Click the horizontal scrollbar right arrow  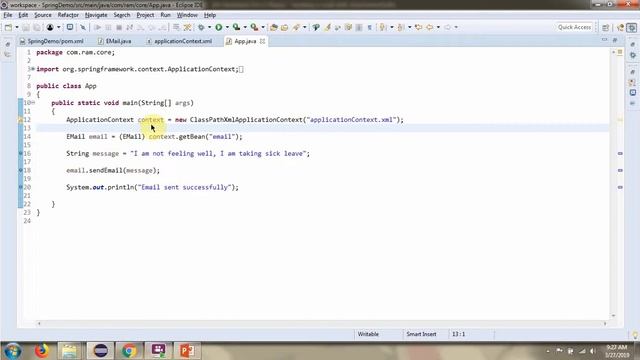pos(605,323)
